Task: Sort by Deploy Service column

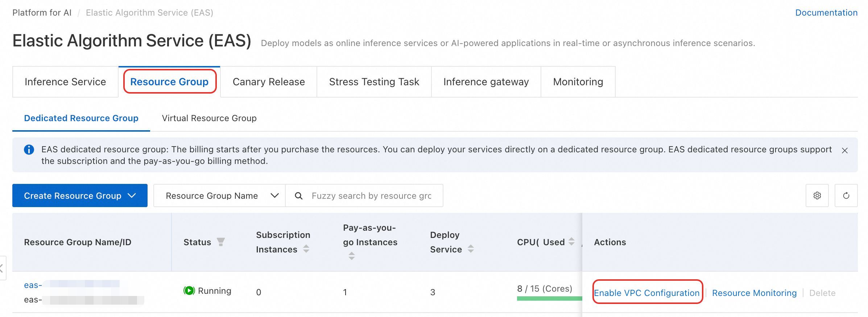Action: coord(471,249)
